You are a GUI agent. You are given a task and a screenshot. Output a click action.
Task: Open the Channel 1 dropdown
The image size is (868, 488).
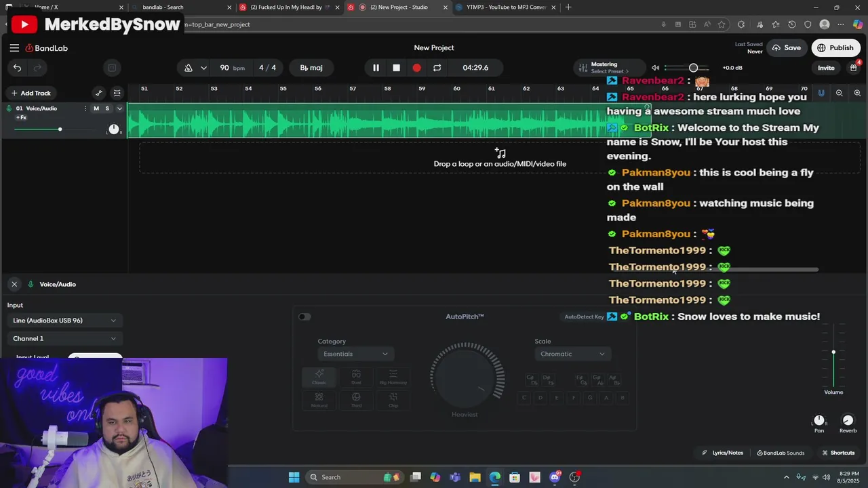click(64, 338)
